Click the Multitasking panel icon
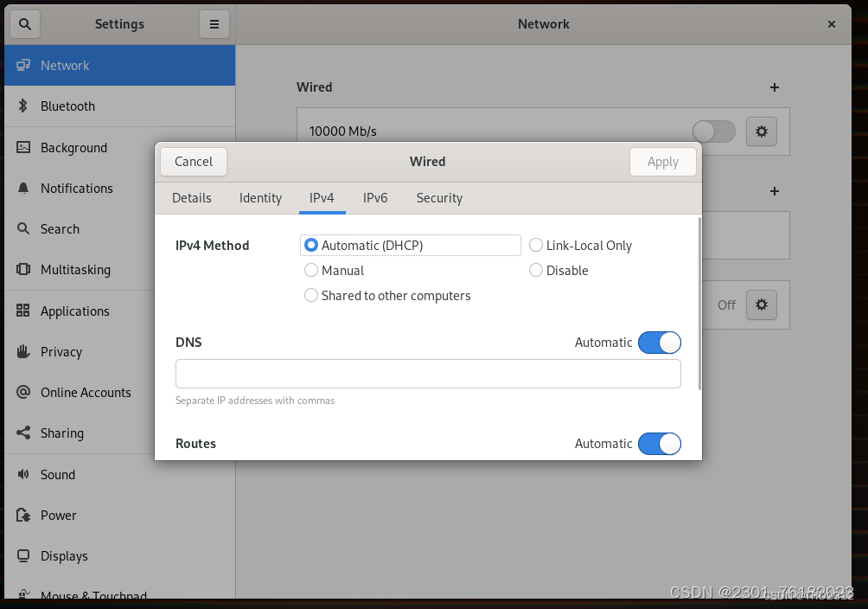The height and width of the screenshot is (609, 868). (23, 269)
